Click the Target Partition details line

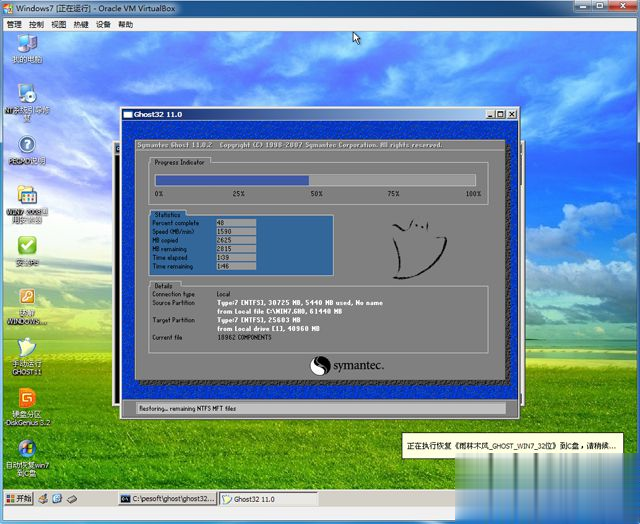coord(258,320)
